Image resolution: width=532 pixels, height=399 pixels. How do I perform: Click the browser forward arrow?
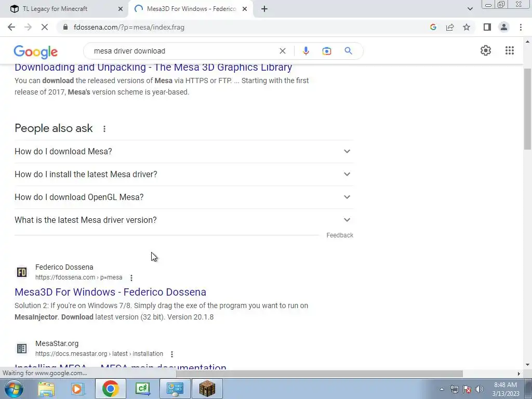[x=28, y=27]
